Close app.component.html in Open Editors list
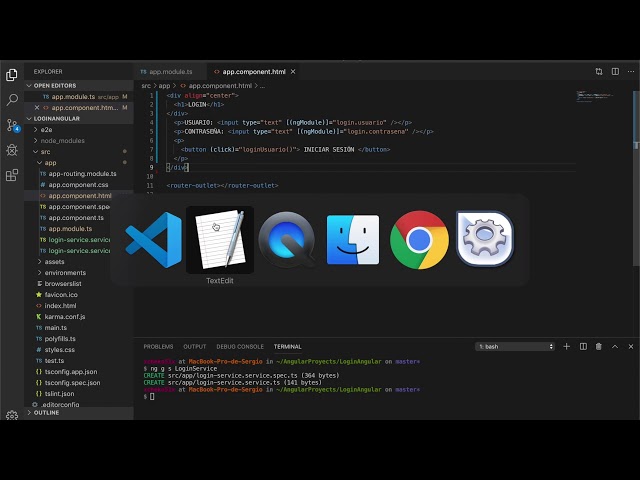The height and width of the screenshot is (480, 640). click(37, 108)
